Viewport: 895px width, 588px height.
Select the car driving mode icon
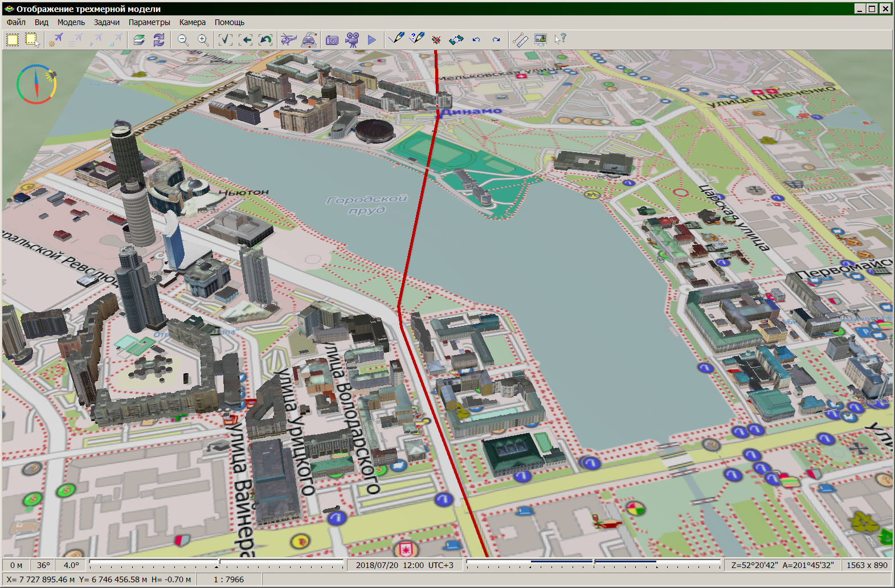309,39
